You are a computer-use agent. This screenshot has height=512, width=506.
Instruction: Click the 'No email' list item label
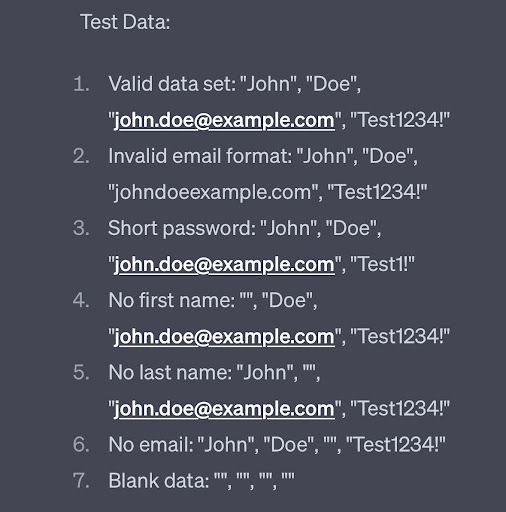point(151,445)
